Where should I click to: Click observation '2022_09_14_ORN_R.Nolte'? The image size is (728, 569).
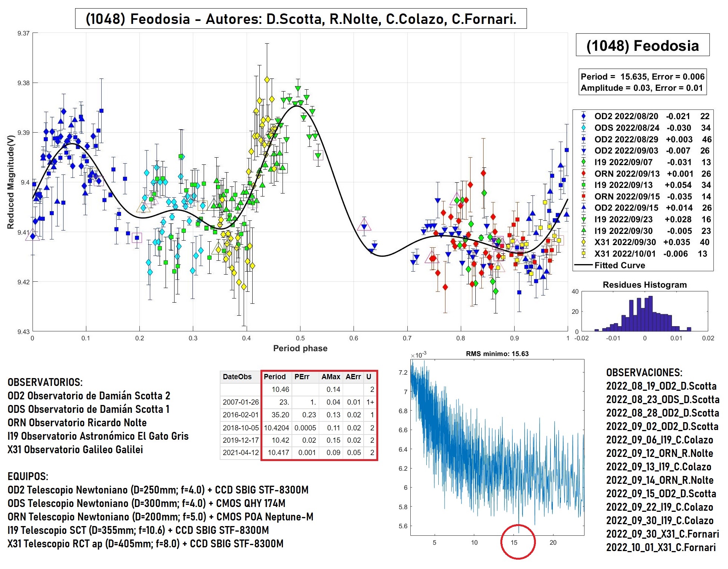coord(660,480)
